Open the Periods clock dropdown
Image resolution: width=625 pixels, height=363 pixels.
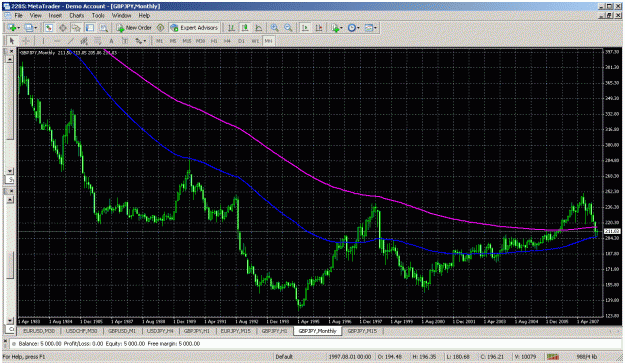point(353,27)
